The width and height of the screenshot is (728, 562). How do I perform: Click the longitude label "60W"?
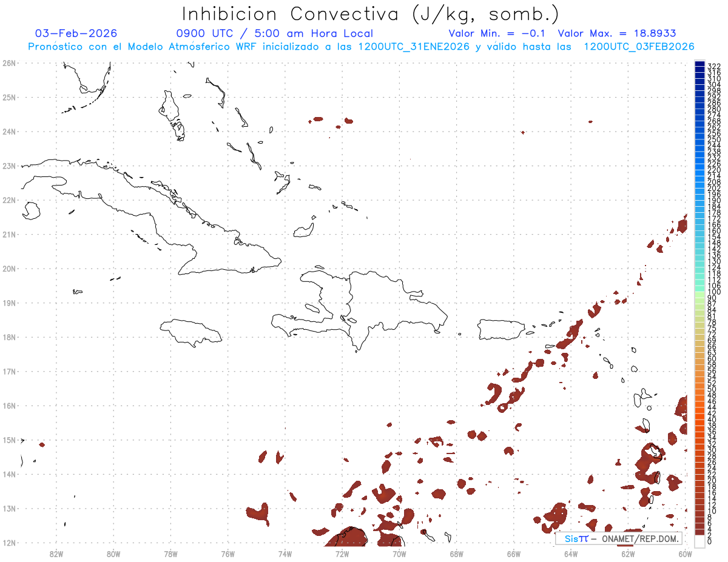685,553
